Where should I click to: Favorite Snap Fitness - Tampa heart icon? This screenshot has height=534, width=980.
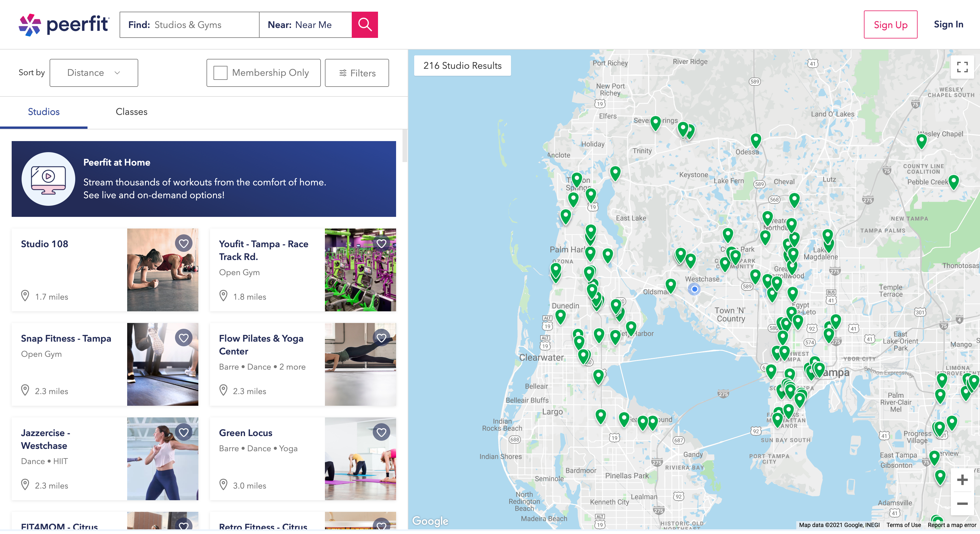[184, 338]
